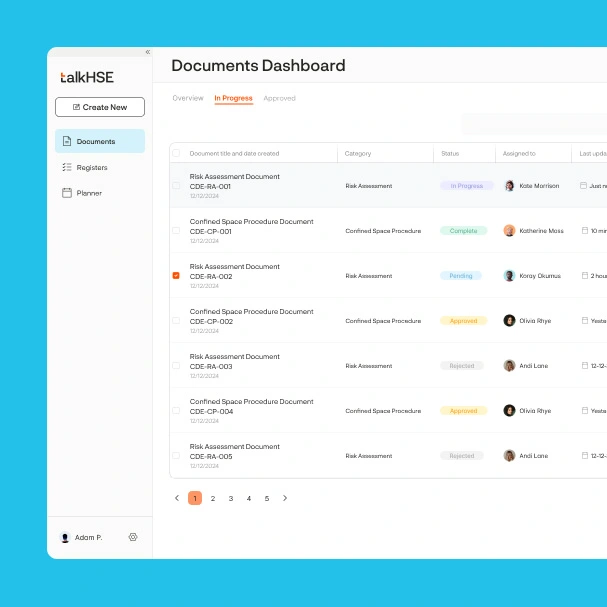Go to page 2
The image size is (607, 607).
(213, 498)
